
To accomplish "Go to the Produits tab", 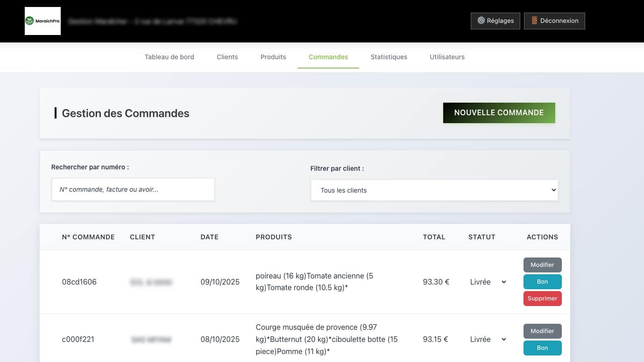I will tap(273, 57).
